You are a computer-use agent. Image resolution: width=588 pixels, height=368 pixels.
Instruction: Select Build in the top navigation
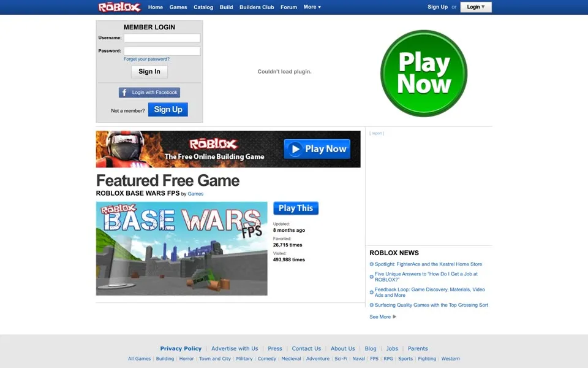[x=226, y=7]
